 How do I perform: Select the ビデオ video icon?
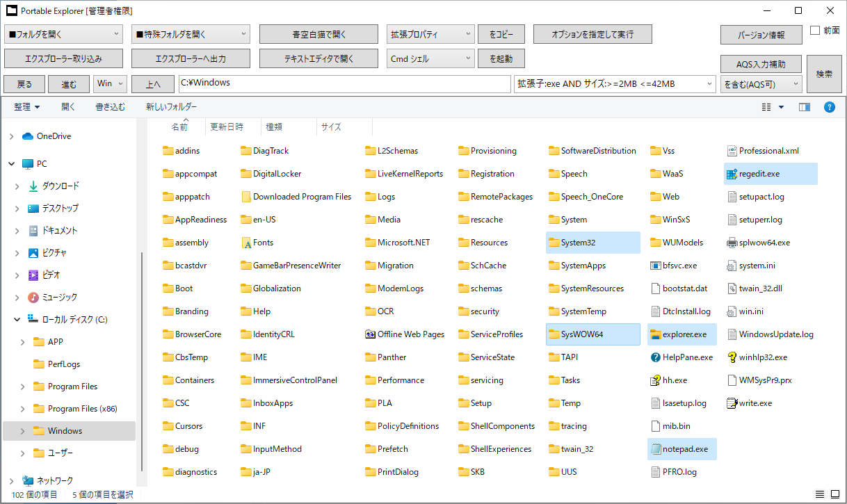coord(33,275)
